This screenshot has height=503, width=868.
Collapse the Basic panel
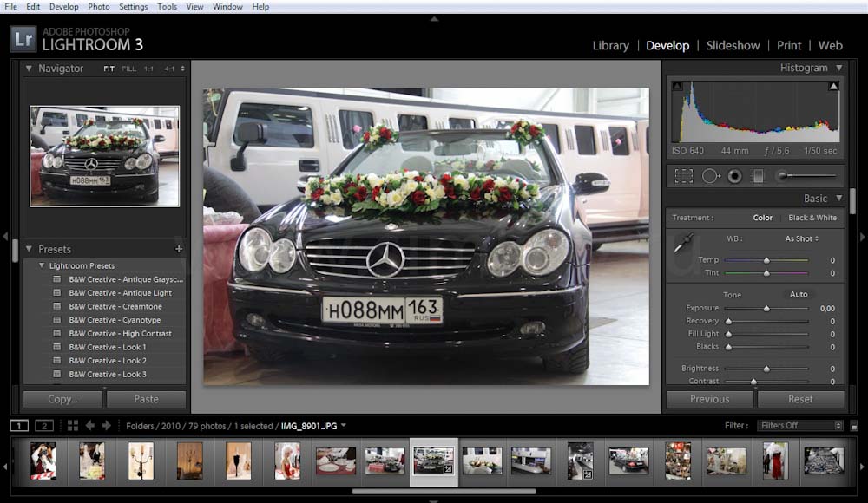[839, 198]
